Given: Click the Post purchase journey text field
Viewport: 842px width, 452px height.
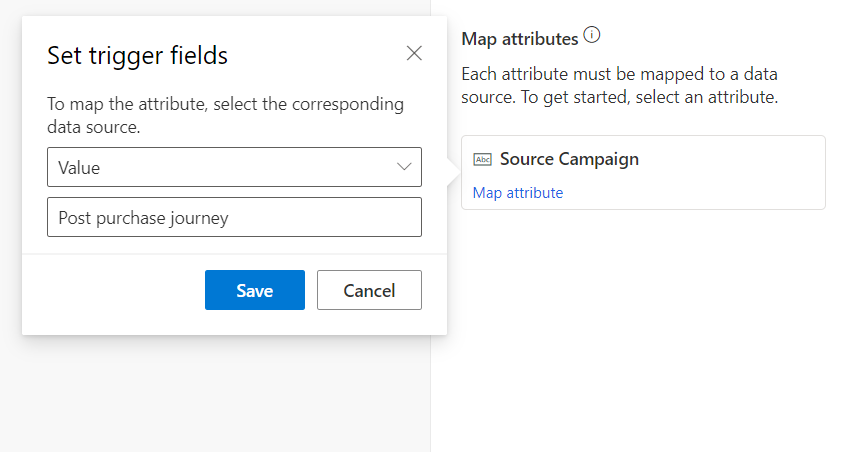Looking at the screenshot, I should 234,217.
